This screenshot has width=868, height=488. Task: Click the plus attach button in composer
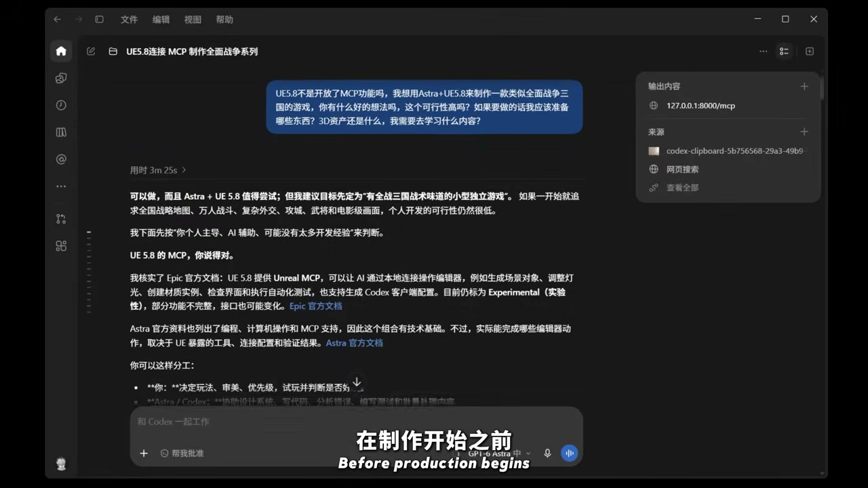(x=144, y=453)
